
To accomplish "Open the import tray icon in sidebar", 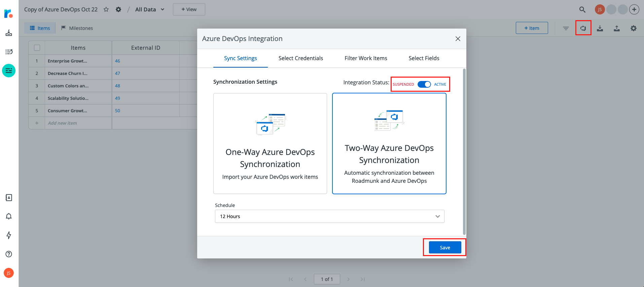I will click(x=9, y=33).
